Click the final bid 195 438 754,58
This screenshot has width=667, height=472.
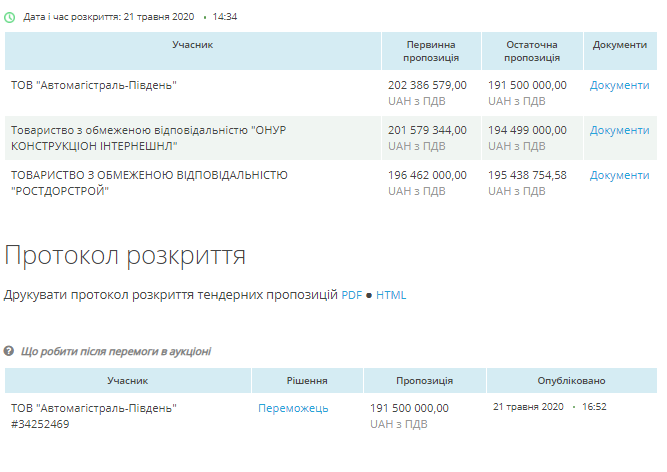[527, 175]
